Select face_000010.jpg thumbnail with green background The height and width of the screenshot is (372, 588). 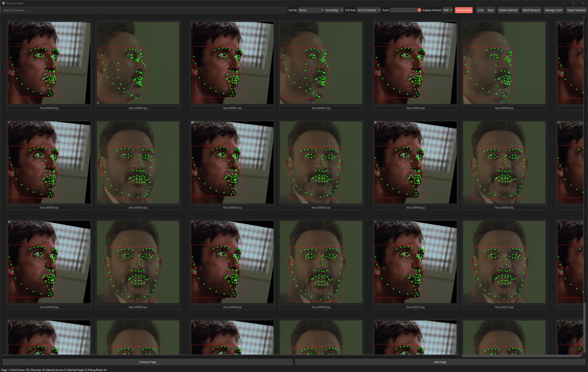504,262
